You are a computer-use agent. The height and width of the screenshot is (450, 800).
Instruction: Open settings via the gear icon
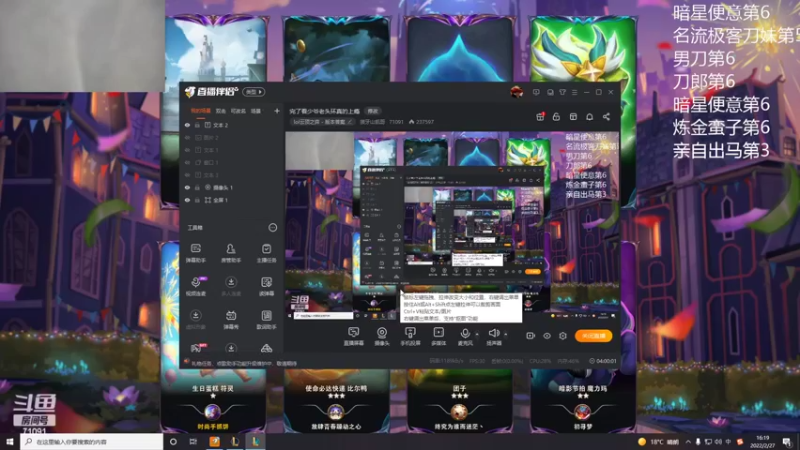pos(563,336)
